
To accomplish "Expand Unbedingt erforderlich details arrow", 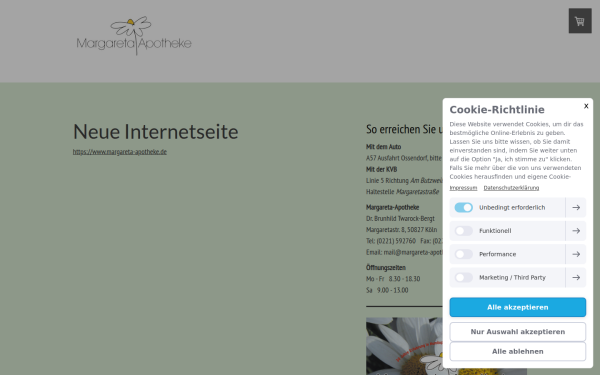I will click(x=576, y=207).
